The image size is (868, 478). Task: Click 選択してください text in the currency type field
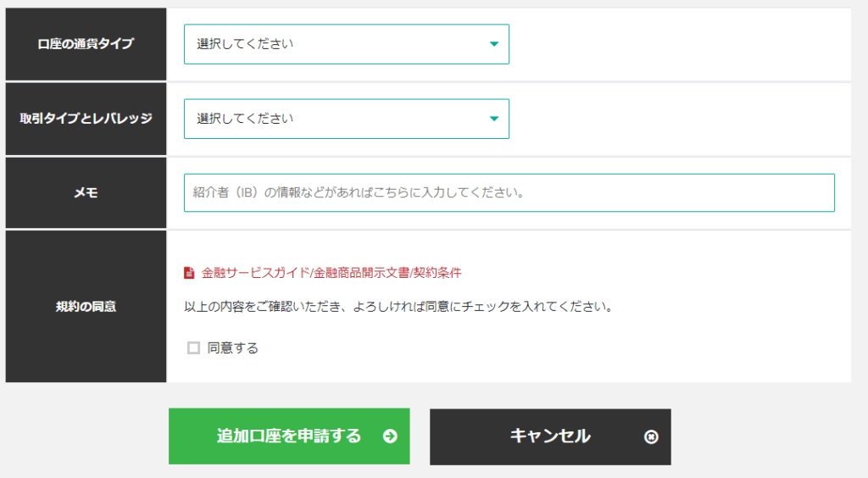245,44
